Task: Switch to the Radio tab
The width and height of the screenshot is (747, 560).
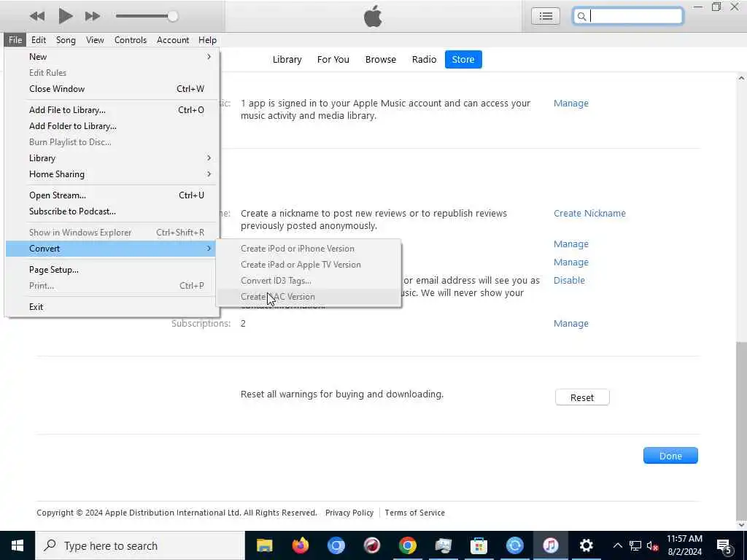Action: (424, 60)
